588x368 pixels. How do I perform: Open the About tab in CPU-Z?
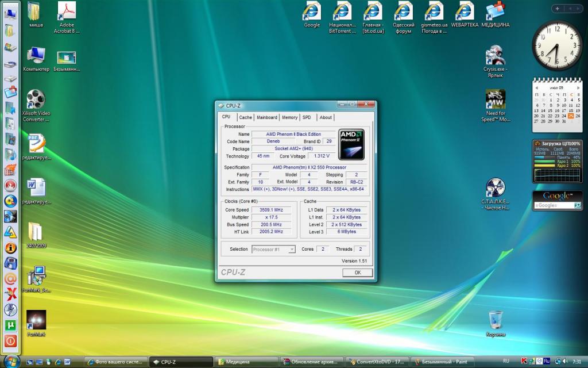point(326,117)
